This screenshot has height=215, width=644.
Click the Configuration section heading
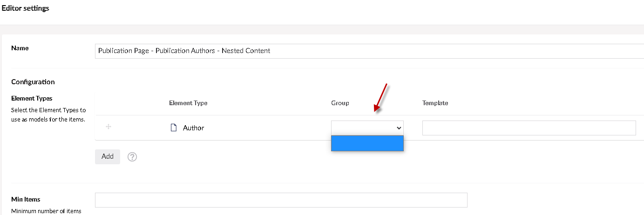pos(33,82)
